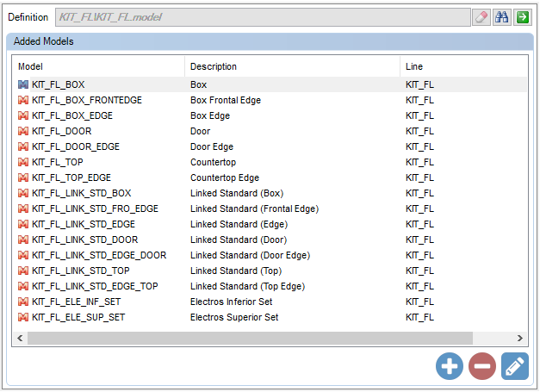The width and height of the screenshot is (540, 392).
Task: Select the Linked Standard (Door Edge) row
Action: coord(271,255)
